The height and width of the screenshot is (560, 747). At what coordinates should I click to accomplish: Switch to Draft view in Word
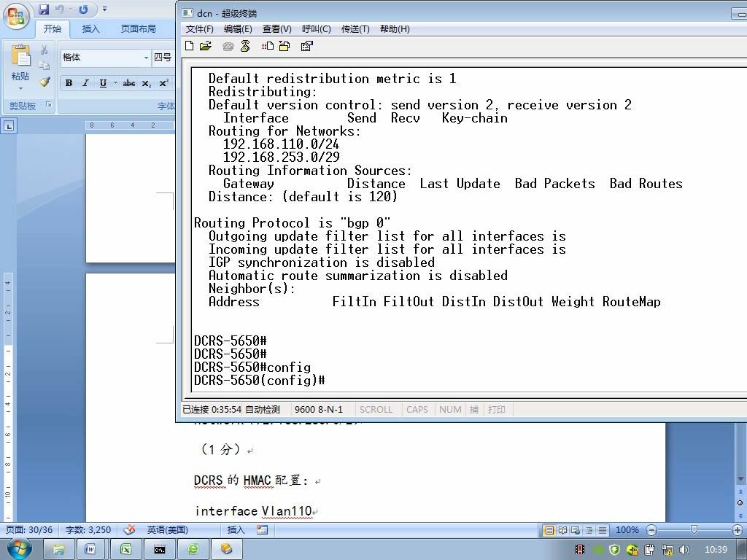point(603,530)
